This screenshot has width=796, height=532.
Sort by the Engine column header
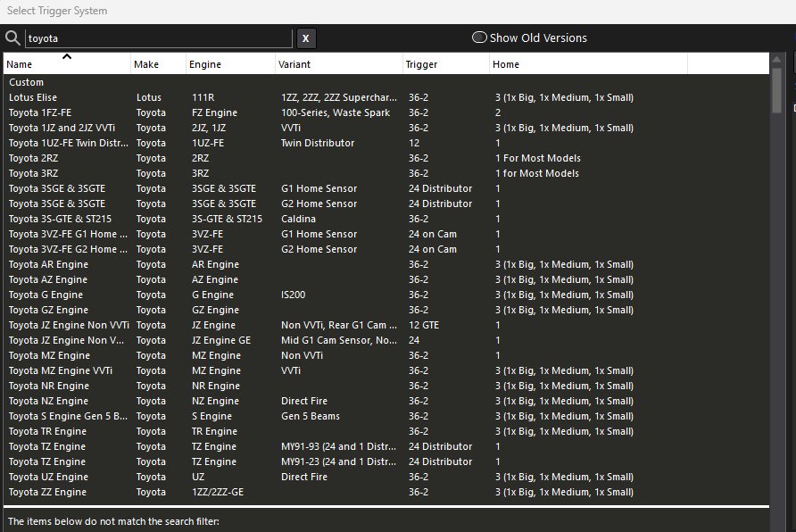pos(230,64)
